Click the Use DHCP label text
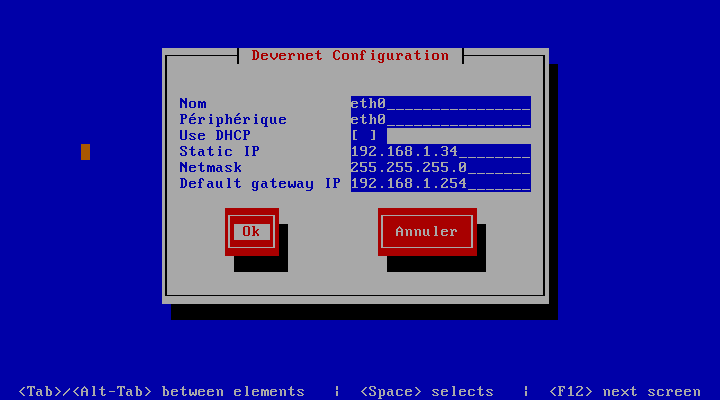The image size is (720, 400). point(215,135)
